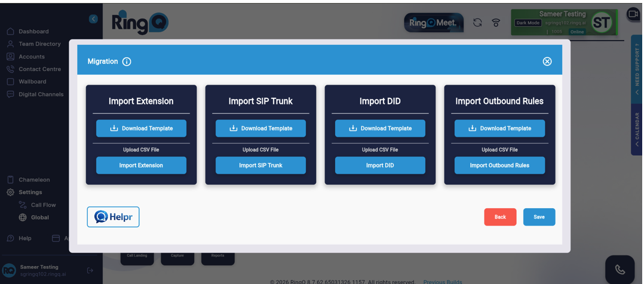Open Digital Channels chat icon

[11, 94]
